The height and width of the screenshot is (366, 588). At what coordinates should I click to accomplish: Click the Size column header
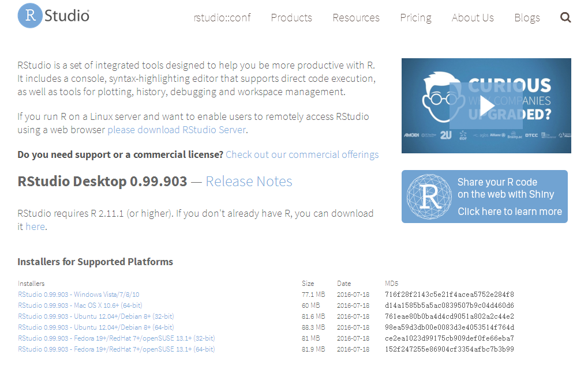point(308,284)
